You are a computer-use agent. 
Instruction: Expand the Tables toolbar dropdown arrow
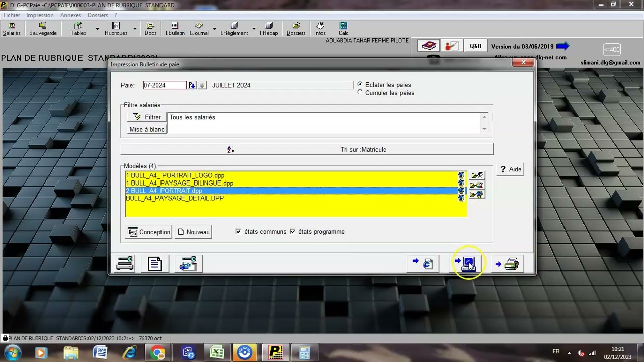tap(97, 29)
